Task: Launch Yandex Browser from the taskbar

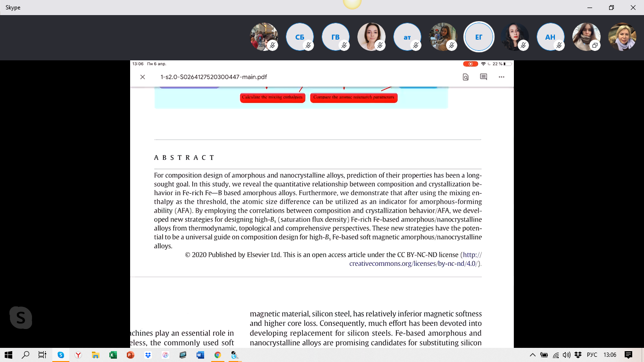Action: point(78,355)
